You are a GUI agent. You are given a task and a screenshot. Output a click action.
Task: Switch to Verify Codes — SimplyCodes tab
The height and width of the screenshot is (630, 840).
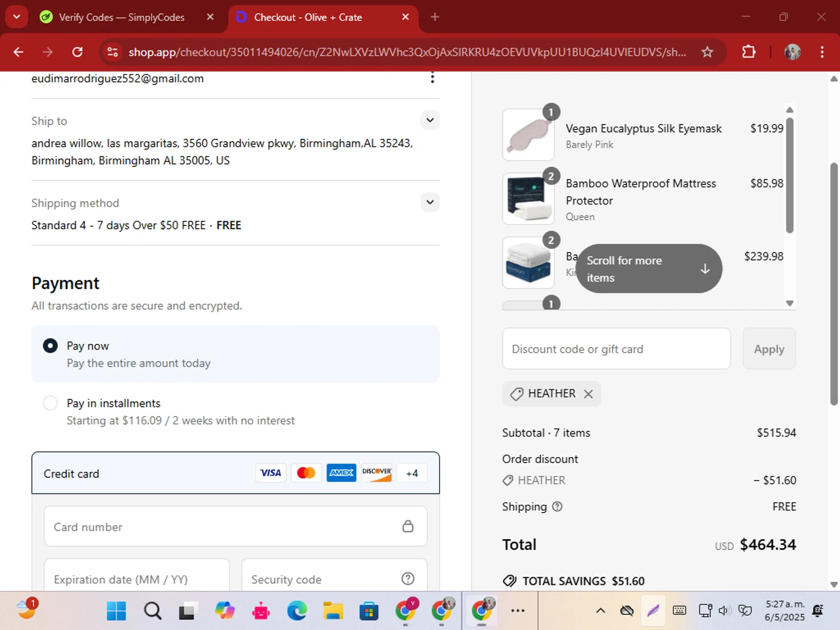click(122, 17)
